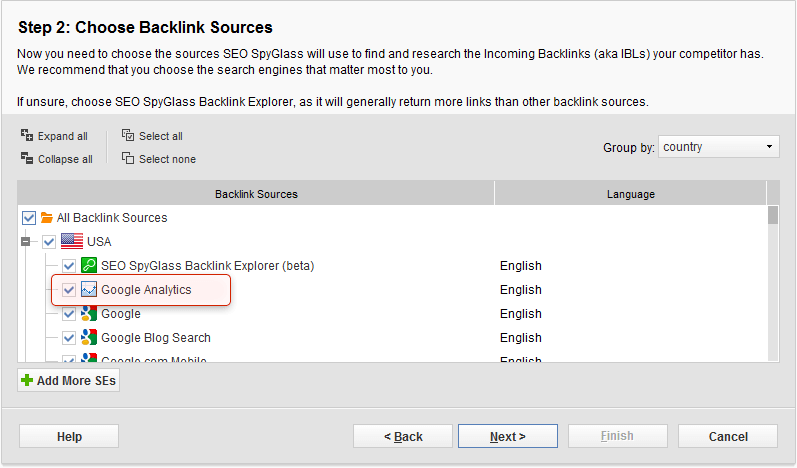Screen dimensions: 797x468
Task: Click the Backlink Sources column header
Action: pyautogui.click(x=256, y=194)
